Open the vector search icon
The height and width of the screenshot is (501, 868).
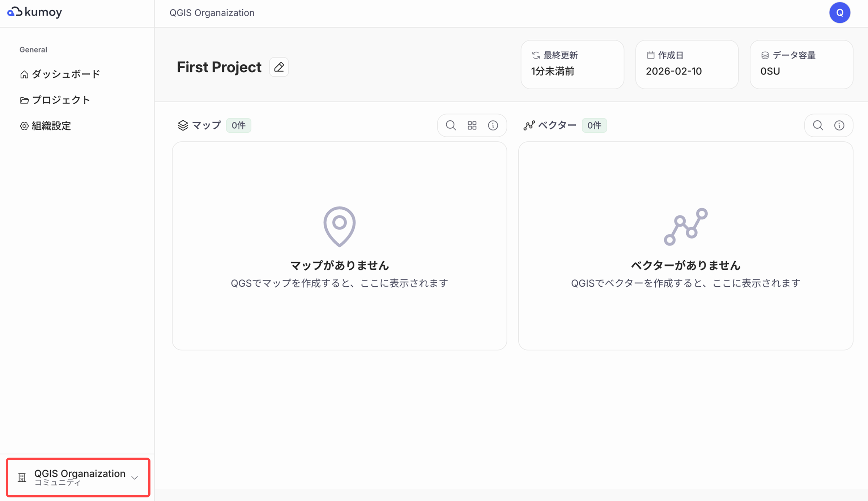pos(818,125)
